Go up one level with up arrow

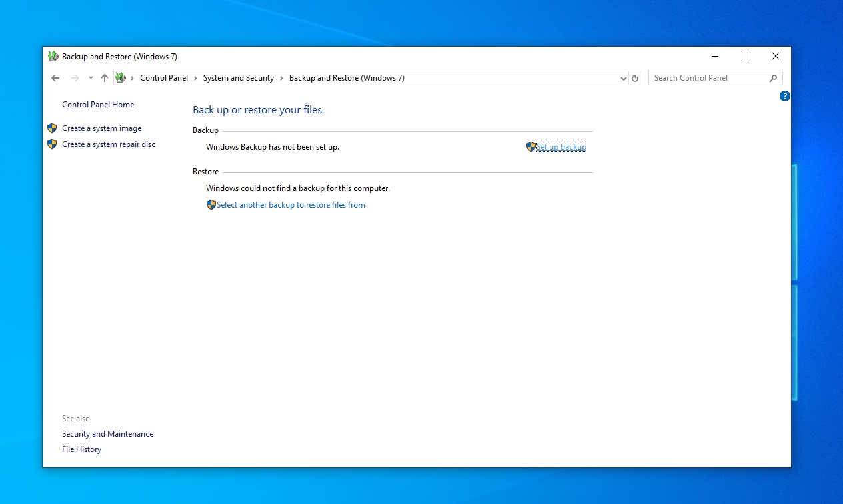pos(104,78)
